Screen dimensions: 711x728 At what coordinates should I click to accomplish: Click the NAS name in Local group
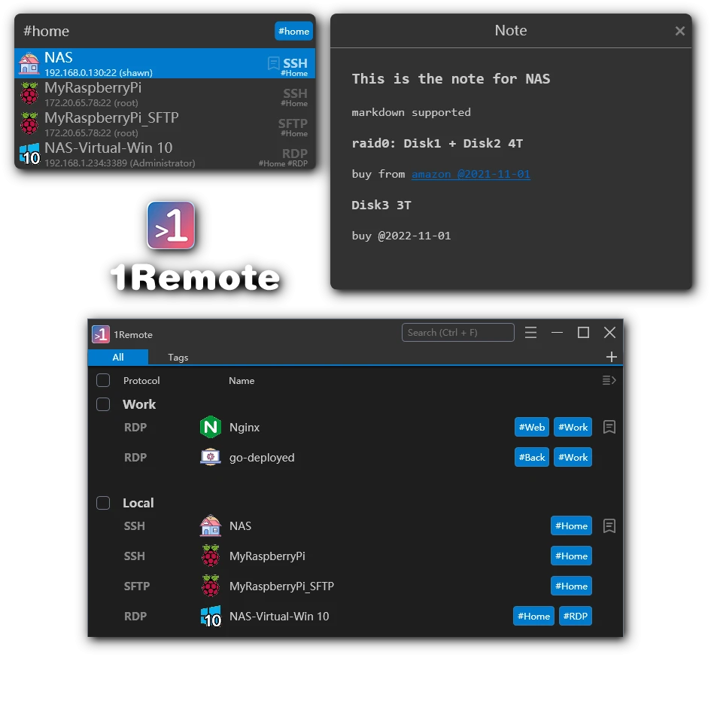pos(241,526)
